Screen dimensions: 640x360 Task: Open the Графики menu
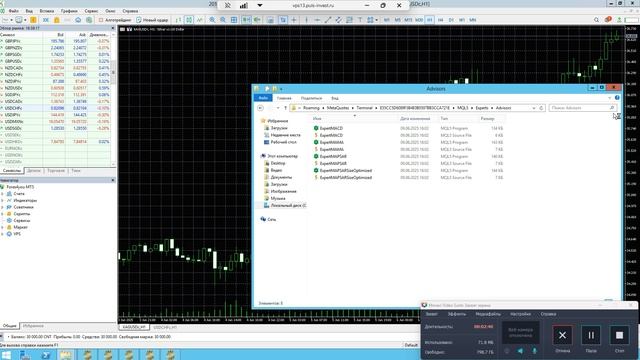[69, 11]
